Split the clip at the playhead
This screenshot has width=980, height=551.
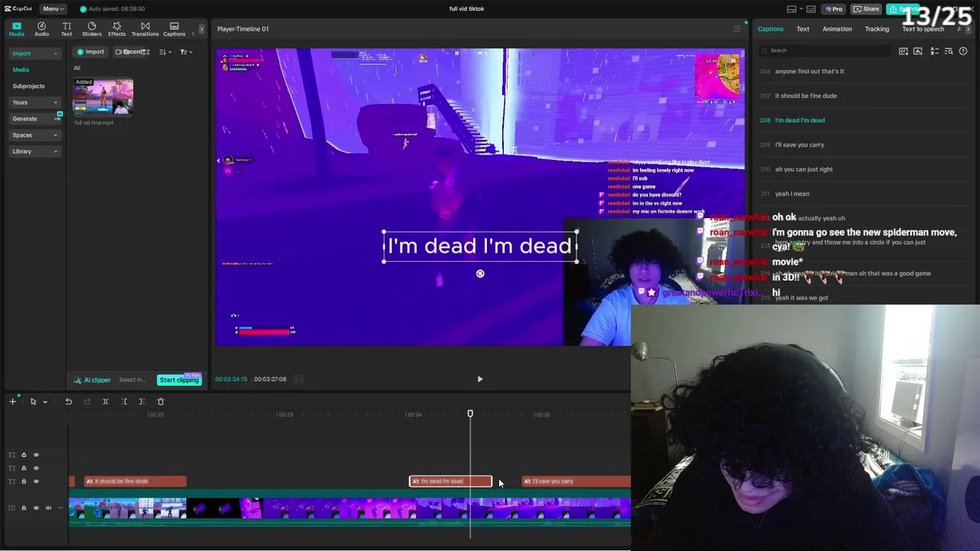click(x=106, y=401)
